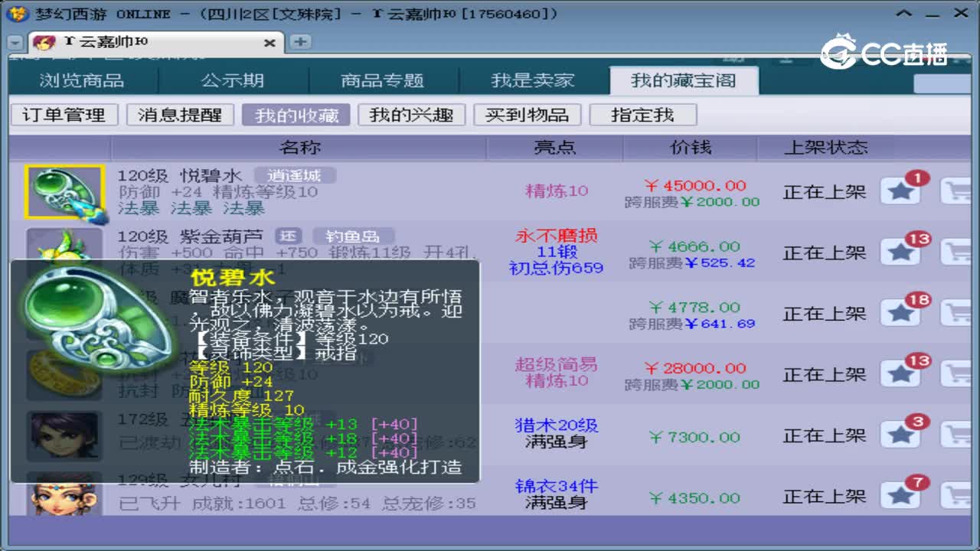The height and width of the screenshot is (551, 980).
Task: Toggle favorite star on ¥4778.00 row
Action: (900, 313)
